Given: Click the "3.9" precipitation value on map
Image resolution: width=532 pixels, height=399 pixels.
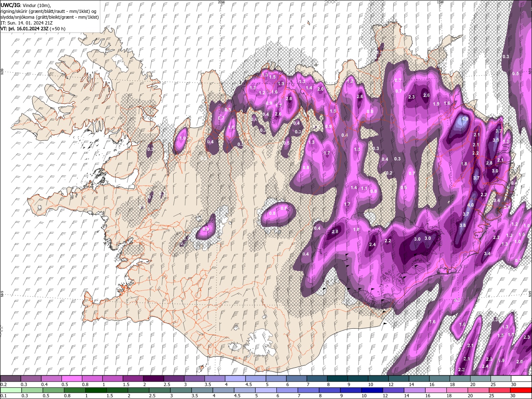Looking at the screenshot, I should tap(495, 140).
